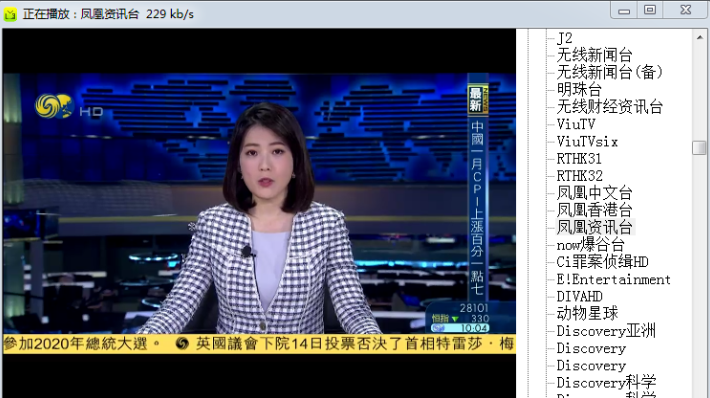Select 无线新闻台(备) backup channel
Viewport: 710px width, 398px height.
point(609,72)
